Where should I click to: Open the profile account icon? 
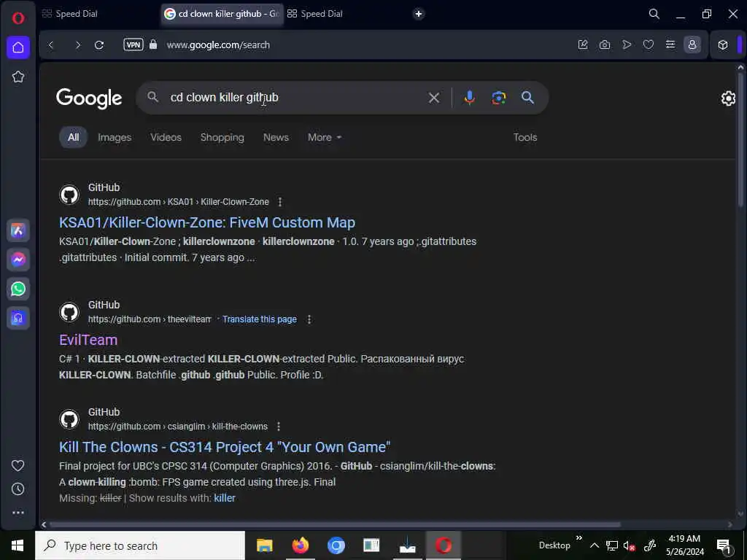pos(692,44)
